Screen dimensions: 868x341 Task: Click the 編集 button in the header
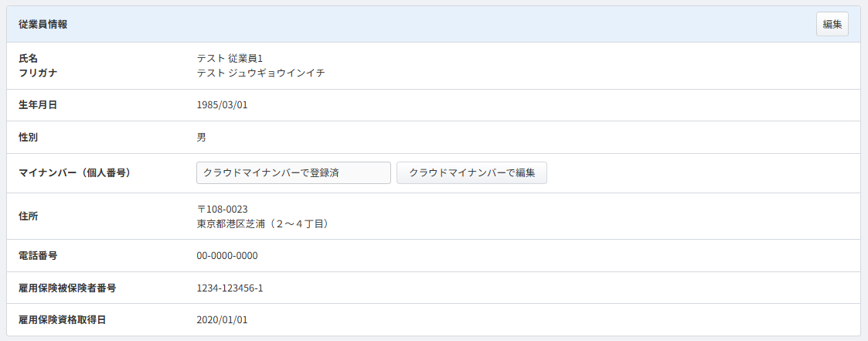coord(832,25)
